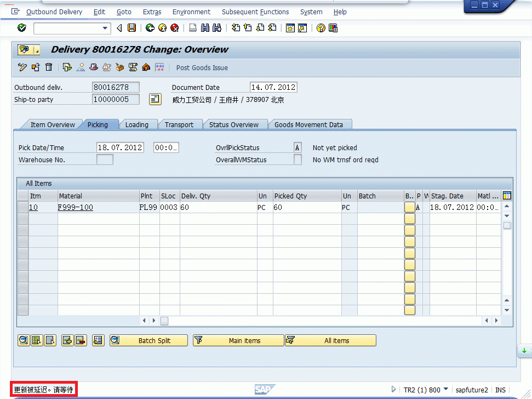Click the Pack box icon
This screenshot has width=532, height=399.
pyautogui.click(x=119, y=67)
